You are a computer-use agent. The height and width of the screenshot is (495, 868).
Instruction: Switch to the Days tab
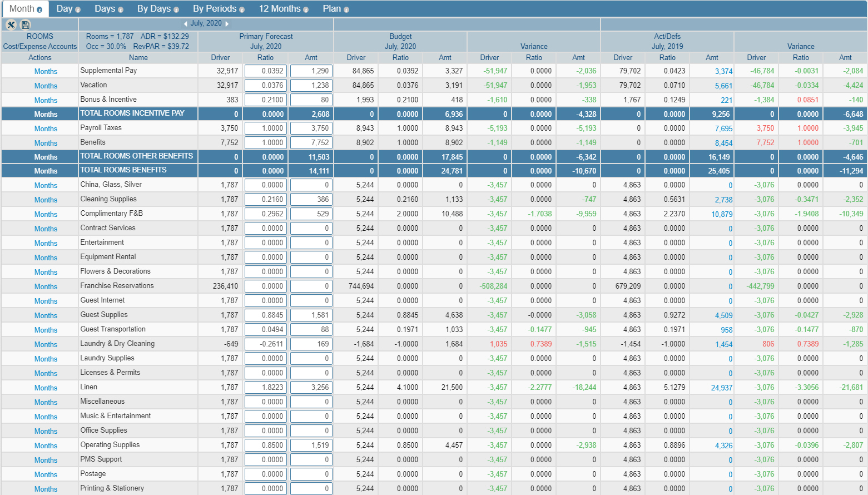point(105,9)
